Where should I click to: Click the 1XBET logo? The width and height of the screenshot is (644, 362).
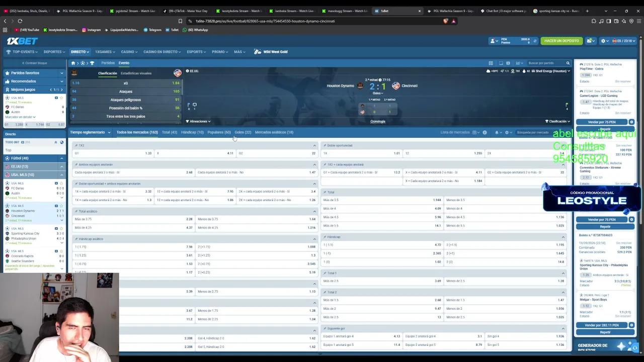pyautogui.click(x=22, y=41)
